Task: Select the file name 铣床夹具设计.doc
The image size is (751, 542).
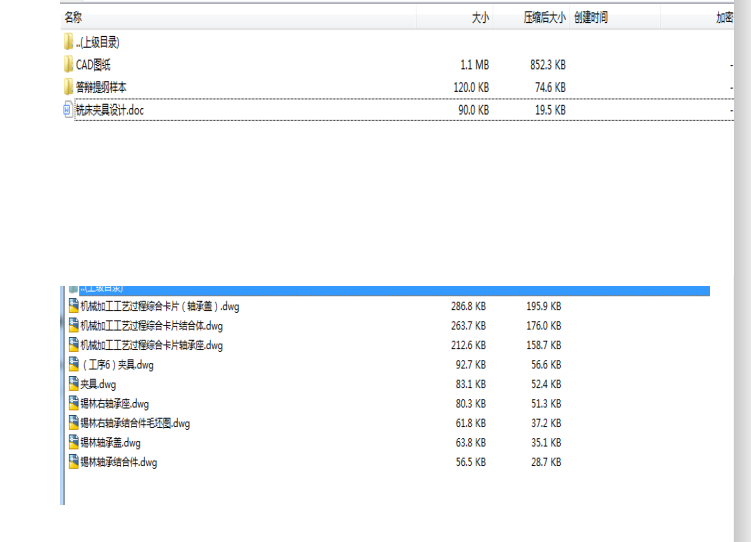Action: [x=110, y=110]
